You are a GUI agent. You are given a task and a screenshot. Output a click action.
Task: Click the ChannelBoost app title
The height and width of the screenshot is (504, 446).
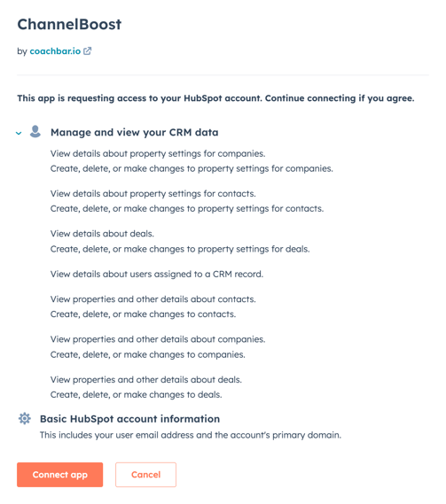[x=69, y=24]
